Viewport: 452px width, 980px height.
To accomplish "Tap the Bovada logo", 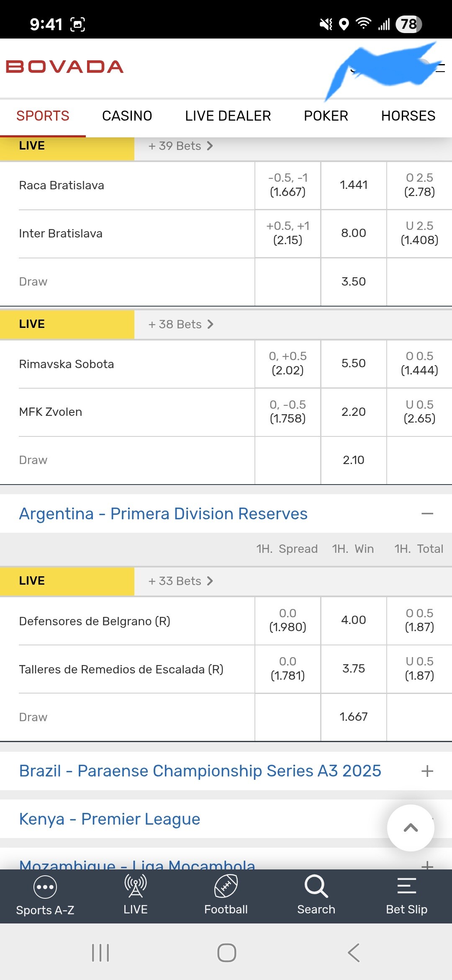I will 64,67.
